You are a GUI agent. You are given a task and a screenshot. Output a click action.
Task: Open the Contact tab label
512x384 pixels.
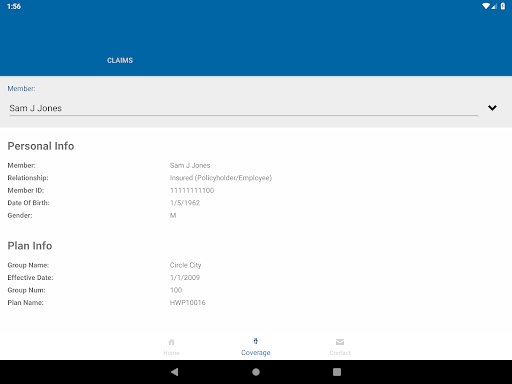click(340, 353)
